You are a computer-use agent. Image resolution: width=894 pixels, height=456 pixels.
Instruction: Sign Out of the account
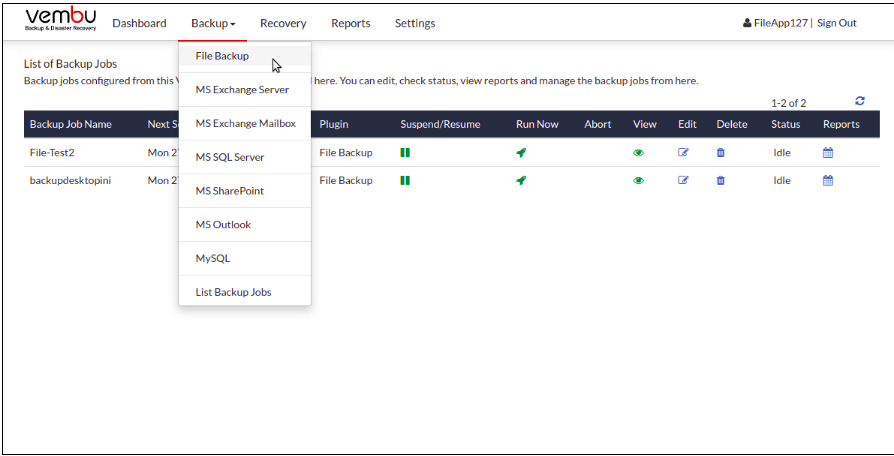[x=837, y=23]
